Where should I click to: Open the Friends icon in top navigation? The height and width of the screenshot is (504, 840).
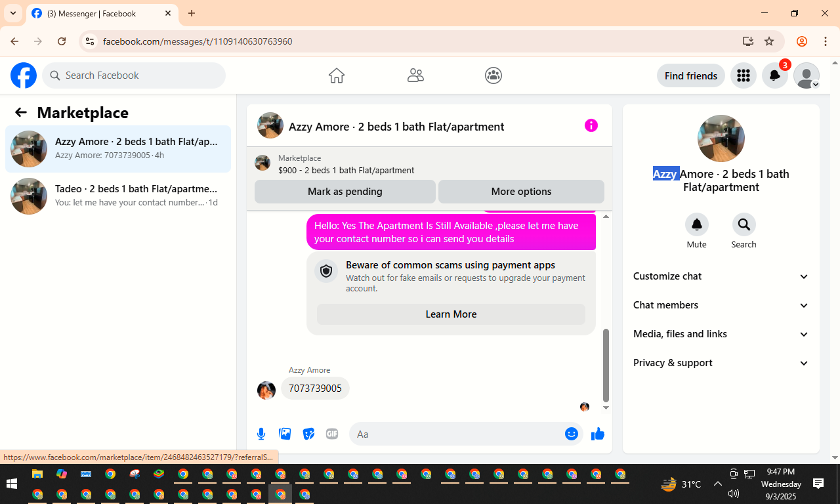click(415, 75)
